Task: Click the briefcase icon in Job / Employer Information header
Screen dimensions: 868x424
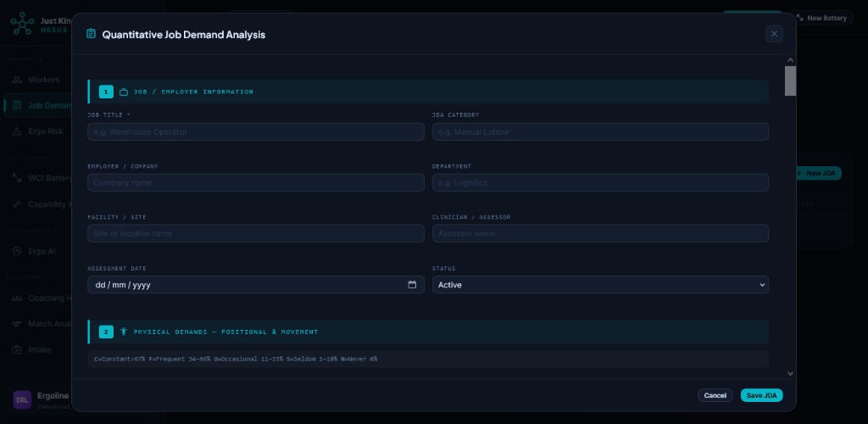Action: click(124, 92)
